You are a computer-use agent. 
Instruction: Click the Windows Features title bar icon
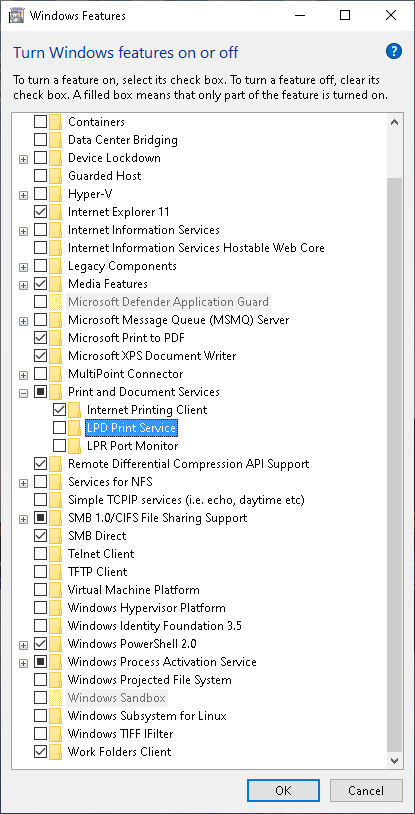pyautogui.click(x=17, y=16)
